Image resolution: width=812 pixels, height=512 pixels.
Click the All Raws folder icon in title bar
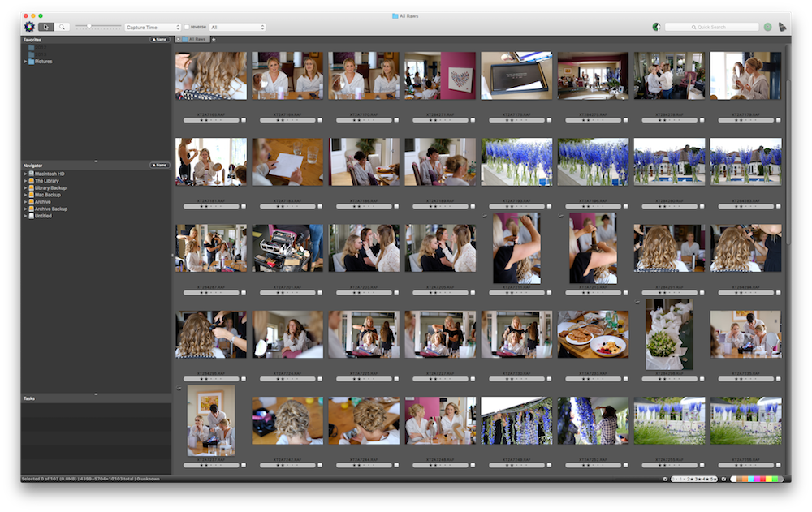click(x=395, y=16)
